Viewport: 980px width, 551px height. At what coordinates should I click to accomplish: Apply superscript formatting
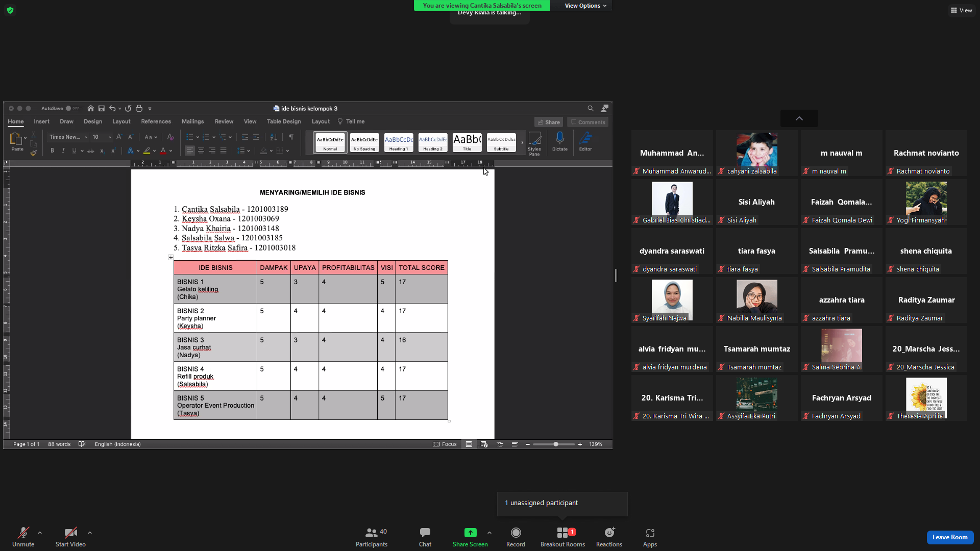point(113,151)
